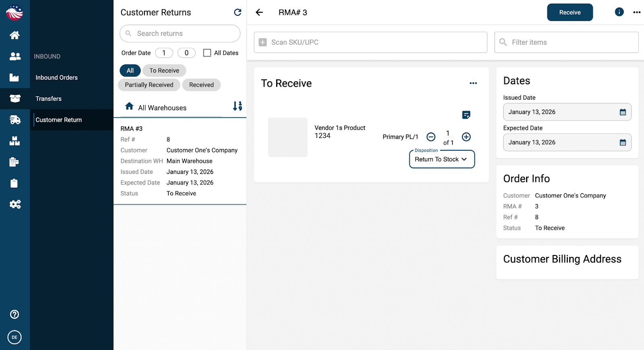644x350 pixels.
Task: Open the Expected Date calendar picker icon
Action: (x=623, y=143)
